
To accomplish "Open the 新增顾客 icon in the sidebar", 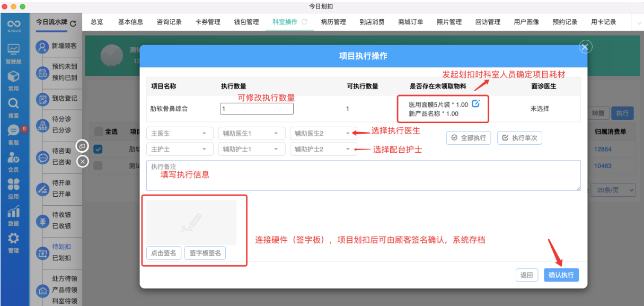I will tap(42, 47).
